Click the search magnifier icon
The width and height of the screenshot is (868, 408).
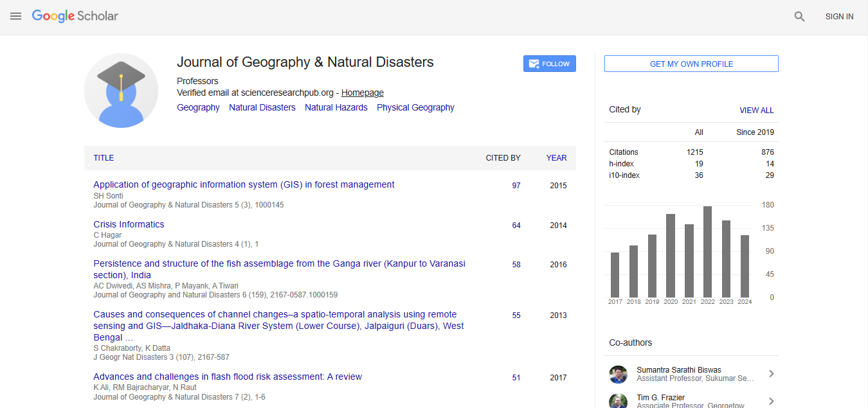[x=799, y=17]
